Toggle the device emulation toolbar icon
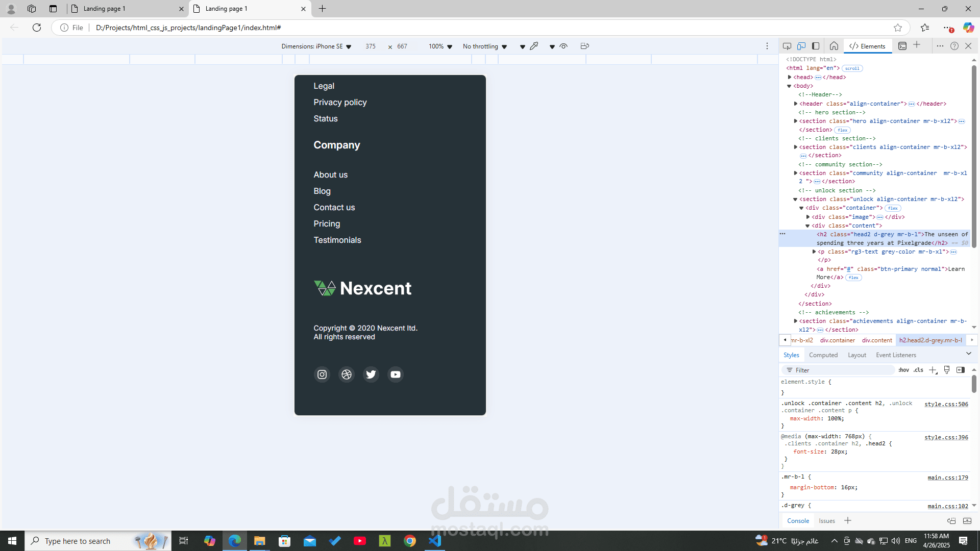 click(x=801, y=46)
